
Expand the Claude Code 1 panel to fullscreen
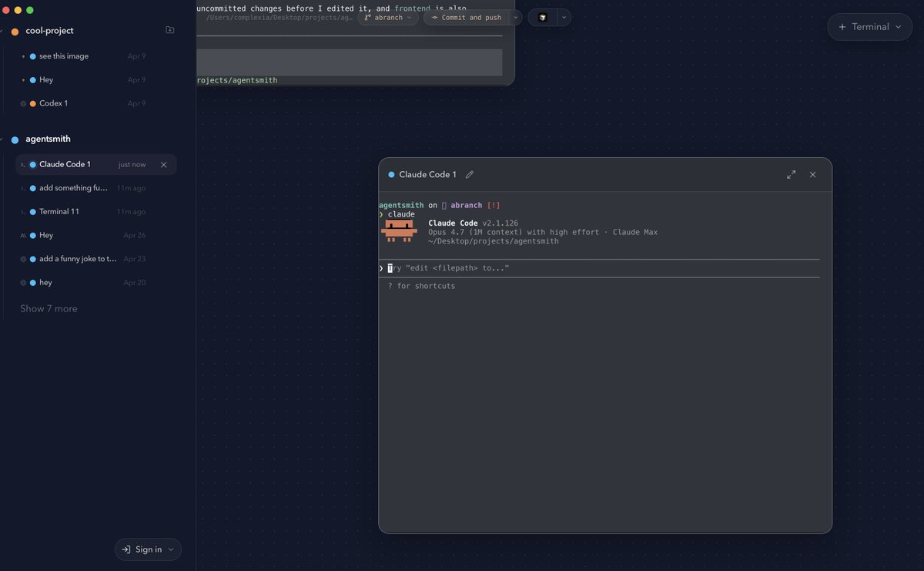[x=791, y=175]
